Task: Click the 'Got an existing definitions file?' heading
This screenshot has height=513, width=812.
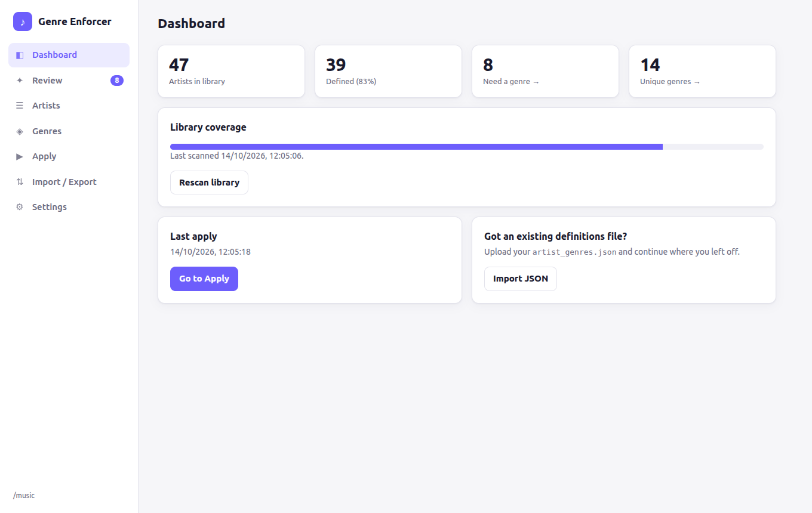Action: [555, 236]
